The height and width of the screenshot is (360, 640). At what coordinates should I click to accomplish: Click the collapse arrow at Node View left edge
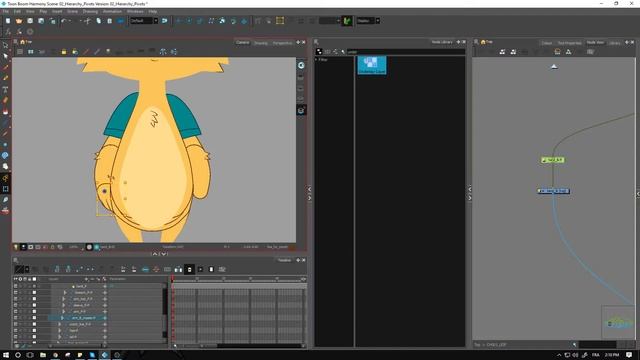point(469,189)
